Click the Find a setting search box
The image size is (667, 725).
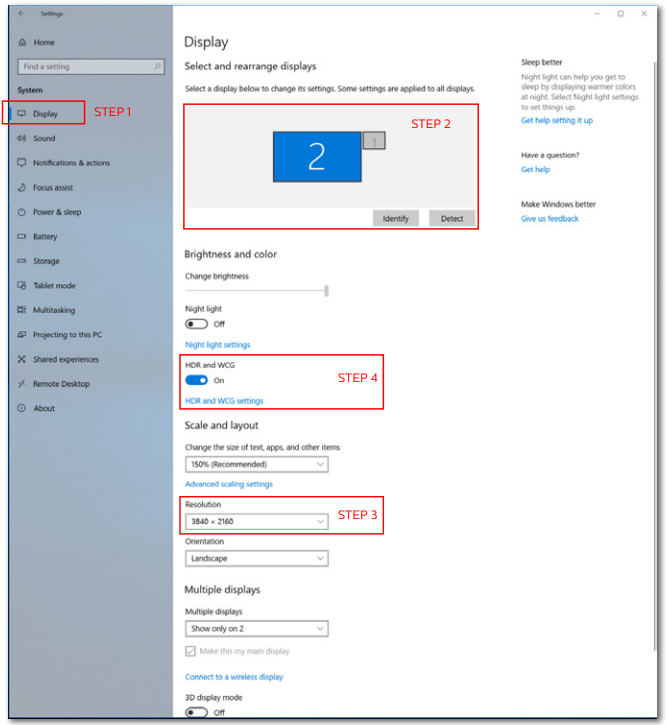[91, 67]
